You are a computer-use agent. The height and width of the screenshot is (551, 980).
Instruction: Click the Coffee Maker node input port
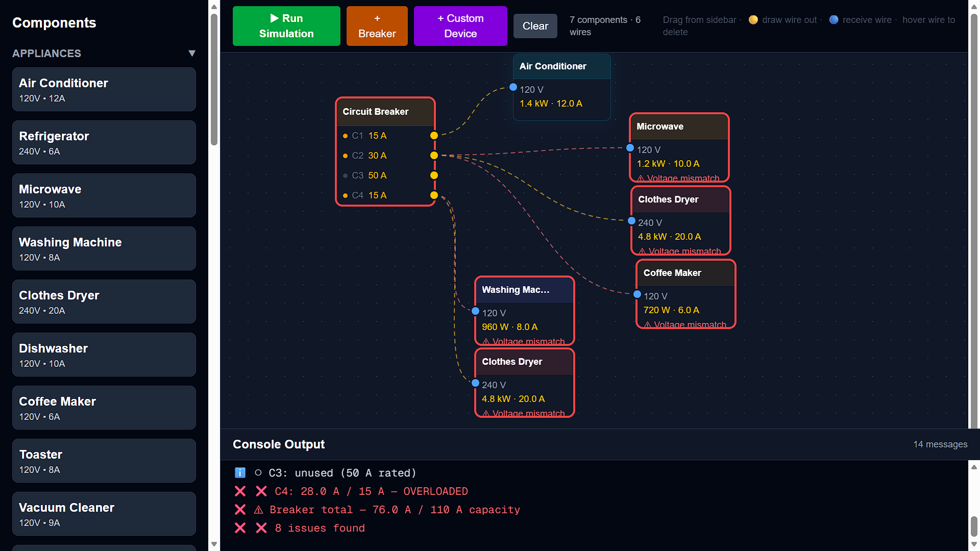point(637,294)
